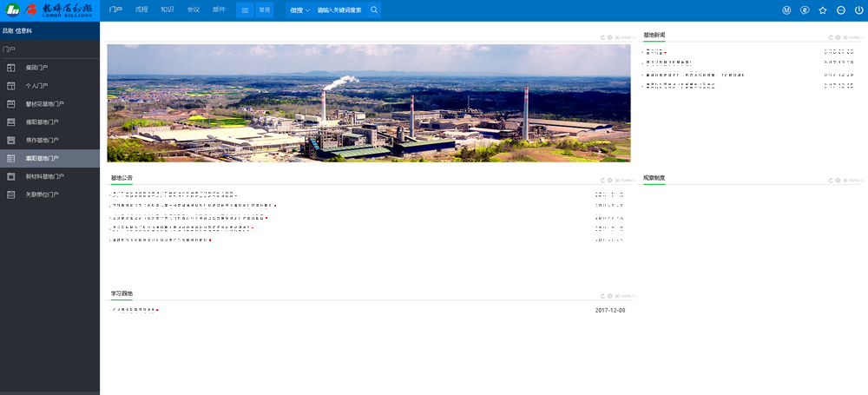The image size is (868, 395).
Task: Click the 德阳基地门户 sidebar icon
Action: (x=10, y=122)
